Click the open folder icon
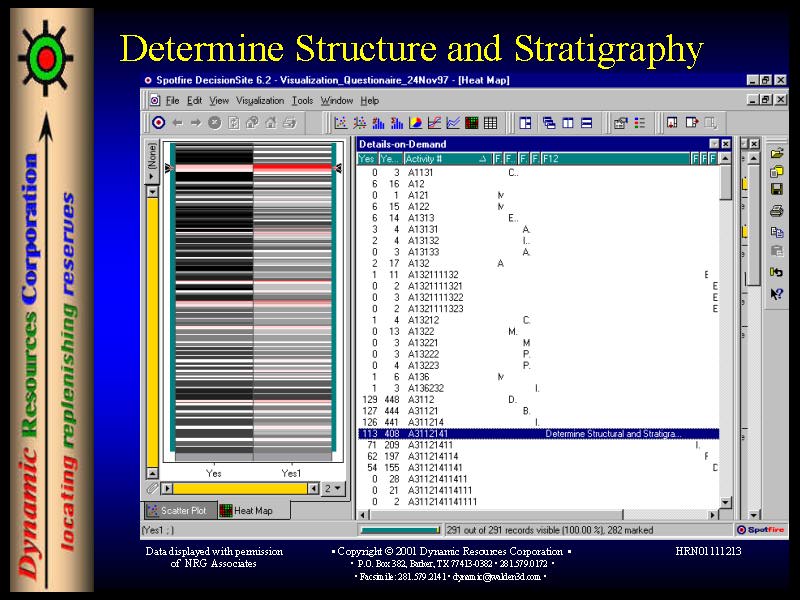Viewport: 800px width, 600px height. [x=776, y=153]
